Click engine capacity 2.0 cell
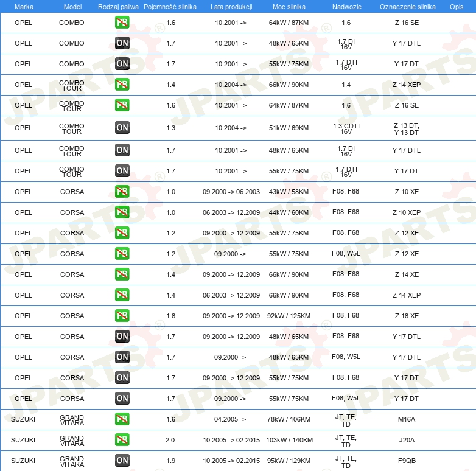Screen dimensions: 476x471 click(170, 440)
